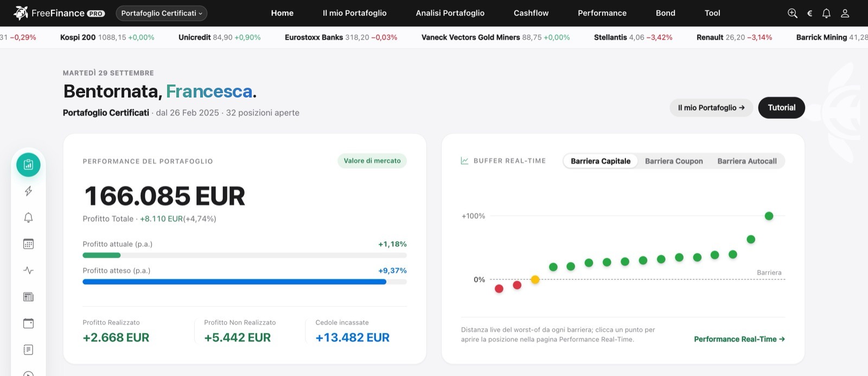The image size is (868, 376).
Task: Open the alerts bell in the sidebar
Action: (x=28, y=218)
